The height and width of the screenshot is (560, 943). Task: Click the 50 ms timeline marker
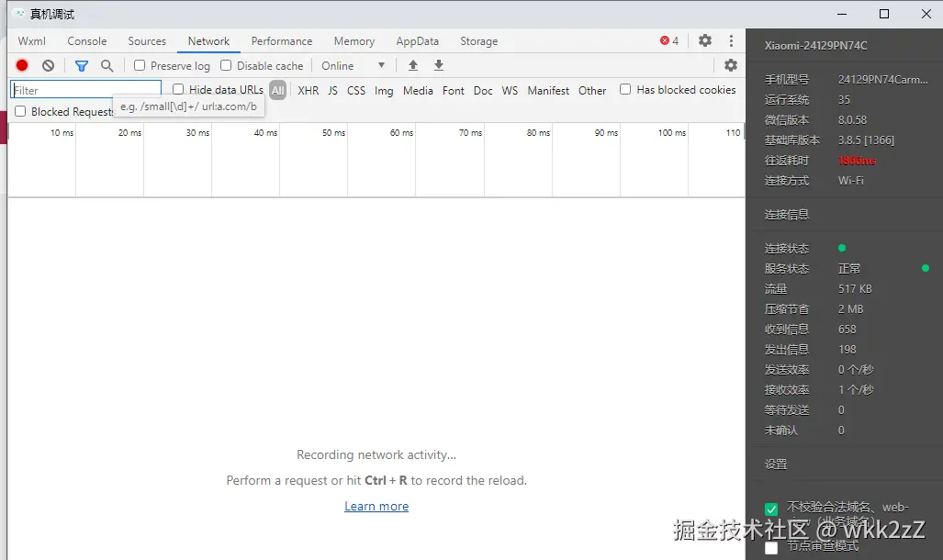(333, 133)
